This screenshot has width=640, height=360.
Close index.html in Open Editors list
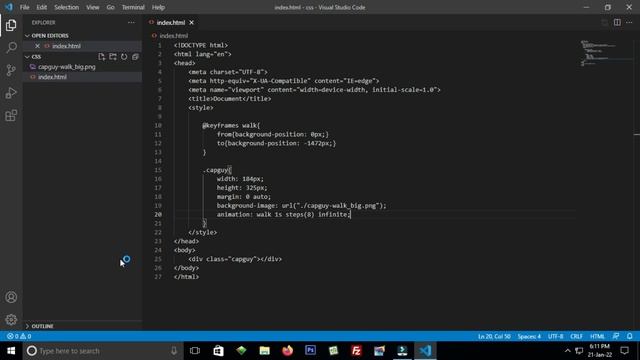point(38,46)
